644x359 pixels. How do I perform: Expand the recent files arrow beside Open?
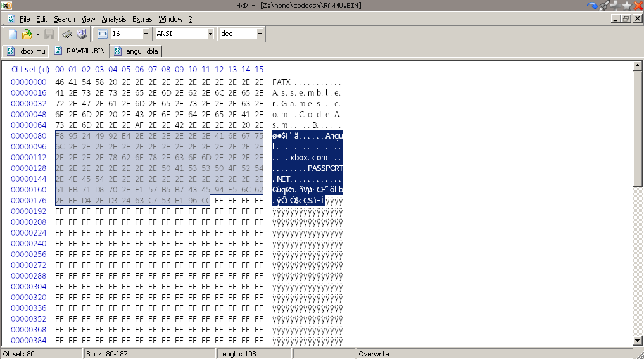(x=37, y=34)
